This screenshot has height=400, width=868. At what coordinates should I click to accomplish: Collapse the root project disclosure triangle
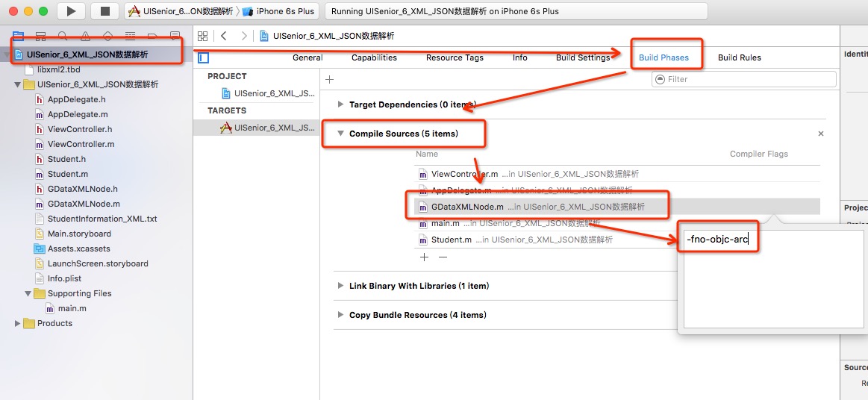(x=6, y=54)
